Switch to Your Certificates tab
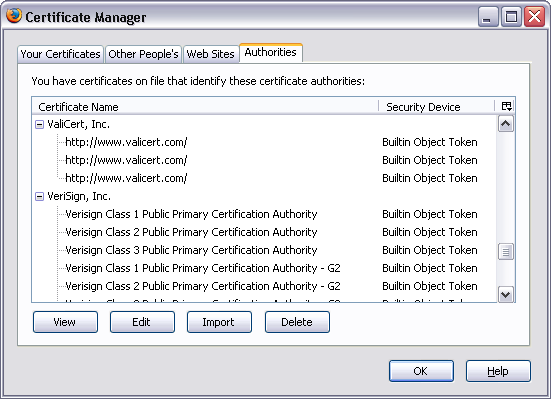 [x=60, y=54]
